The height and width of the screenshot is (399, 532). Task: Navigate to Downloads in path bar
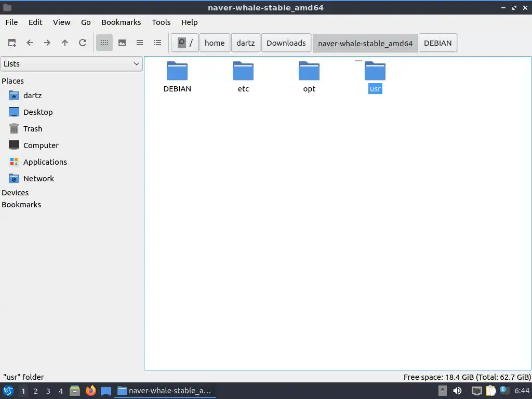(286, 43)
